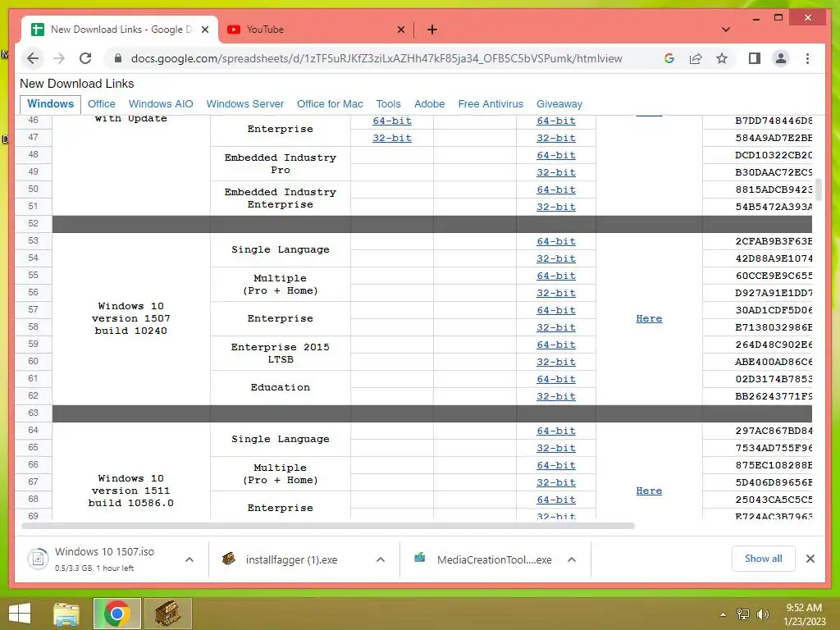
Task: Click the MediaCreationTool file icon
Action: (x=420, y=558)
